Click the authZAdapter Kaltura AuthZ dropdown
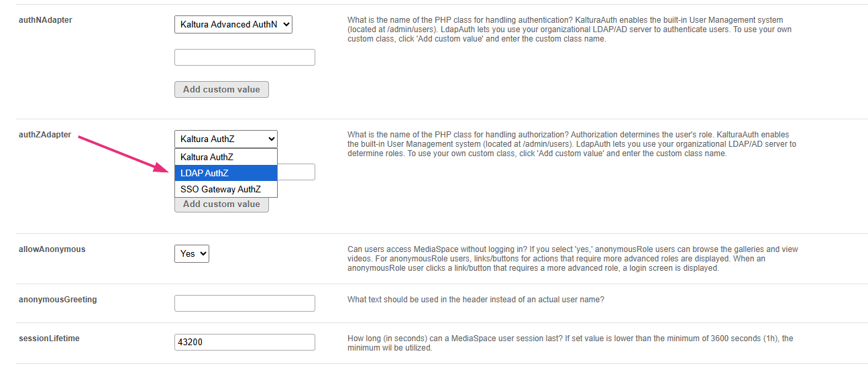This screenshot has width=868, height=368. click(x=226, y=139)
